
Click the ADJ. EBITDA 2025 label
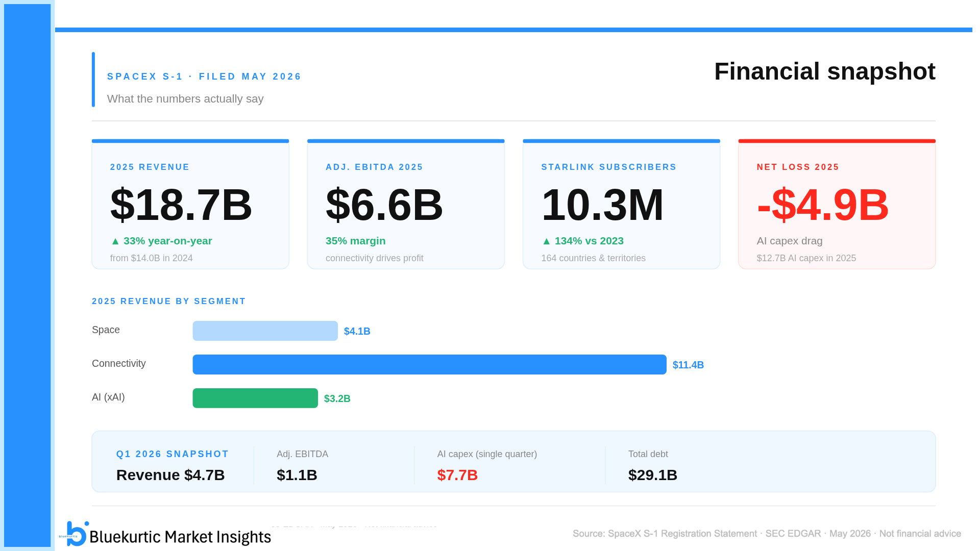(374, 167)
